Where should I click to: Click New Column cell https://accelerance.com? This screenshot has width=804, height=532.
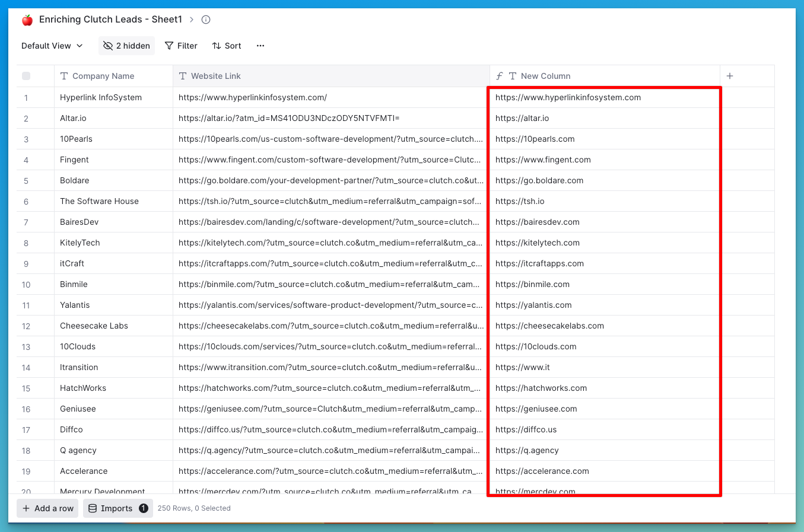tap(605, 471)
